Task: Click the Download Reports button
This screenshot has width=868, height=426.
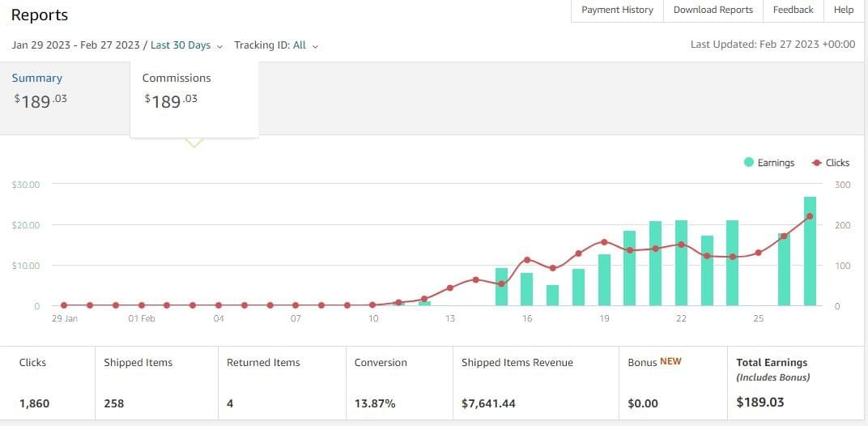Action: pyautogui.click(x=713, y=10)
